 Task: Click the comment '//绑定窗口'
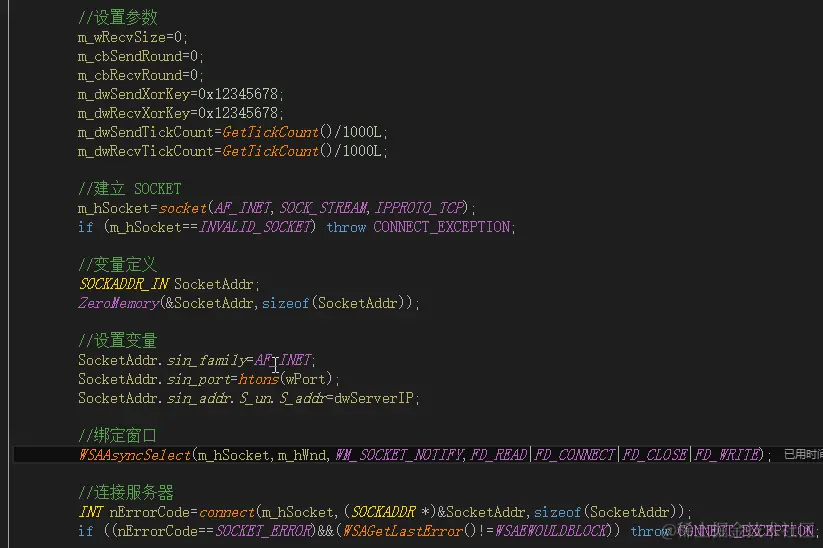[x=118, y=436]
